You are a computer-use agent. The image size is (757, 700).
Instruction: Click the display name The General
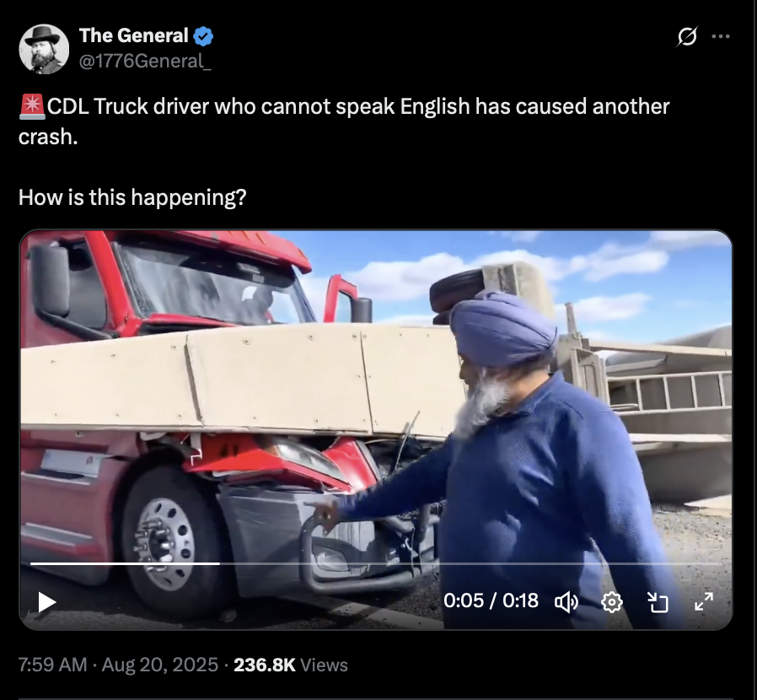[x=134, y=35]
